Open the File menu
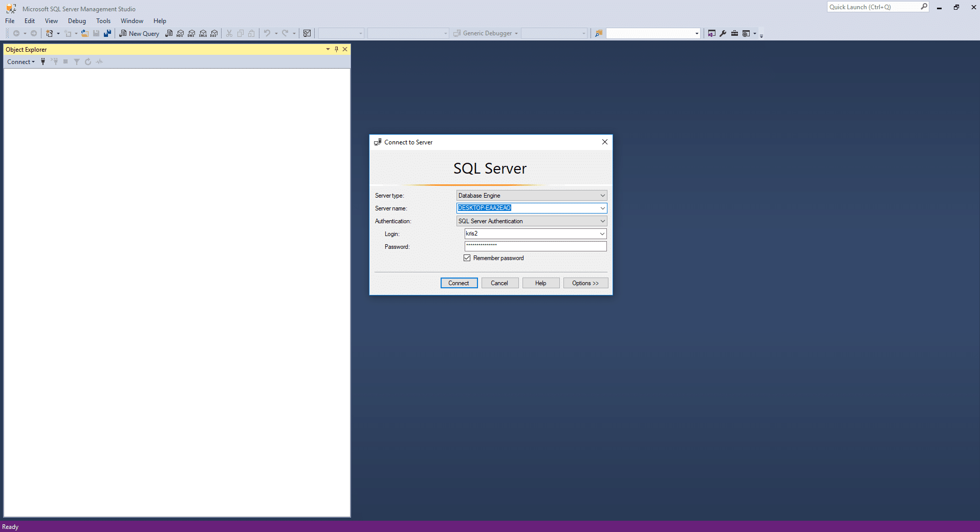The image size is (980, 532). click(x=10, y=21)
